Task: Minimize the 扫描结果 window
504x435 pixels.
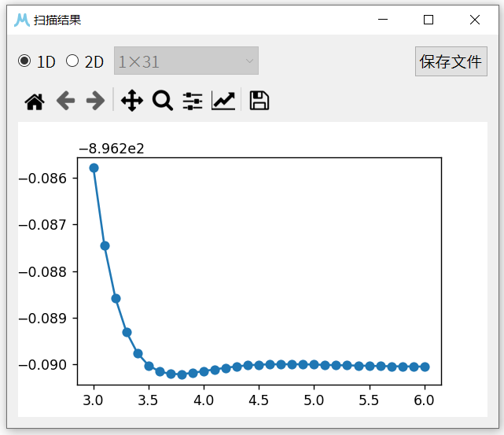Action: (383, 20)
